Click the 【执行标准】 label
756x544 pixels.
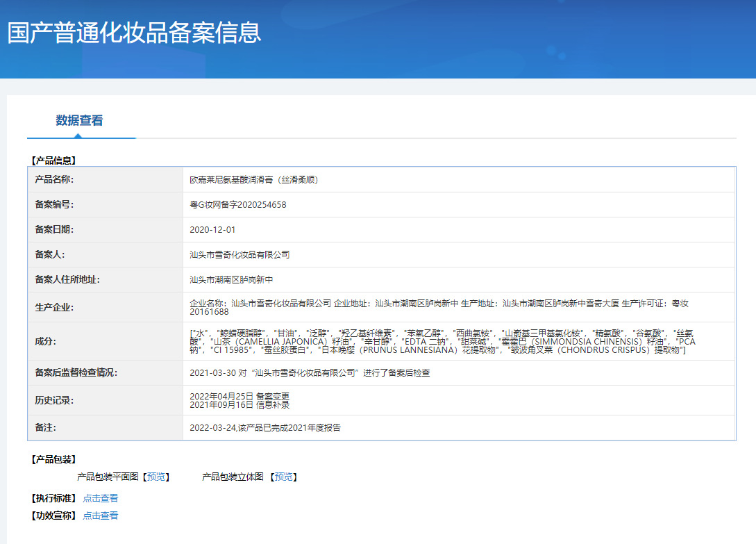click(x=53, y=498)
